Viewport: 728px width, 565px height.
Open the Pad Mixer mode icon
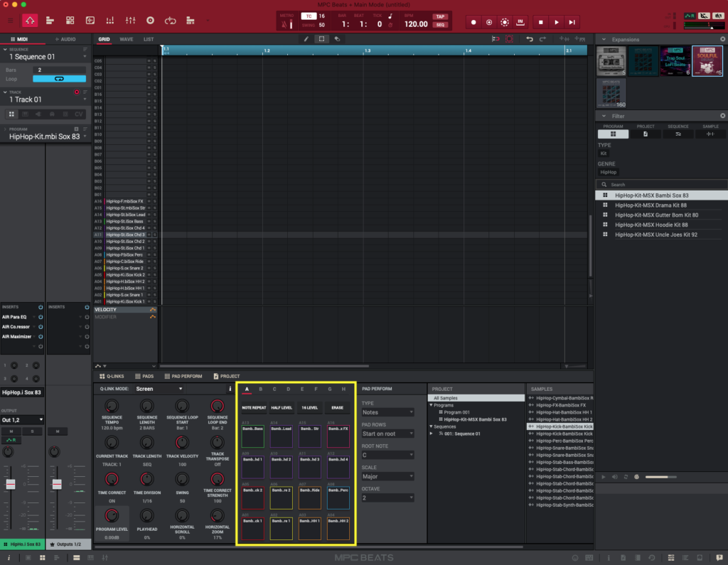(110, 21)
